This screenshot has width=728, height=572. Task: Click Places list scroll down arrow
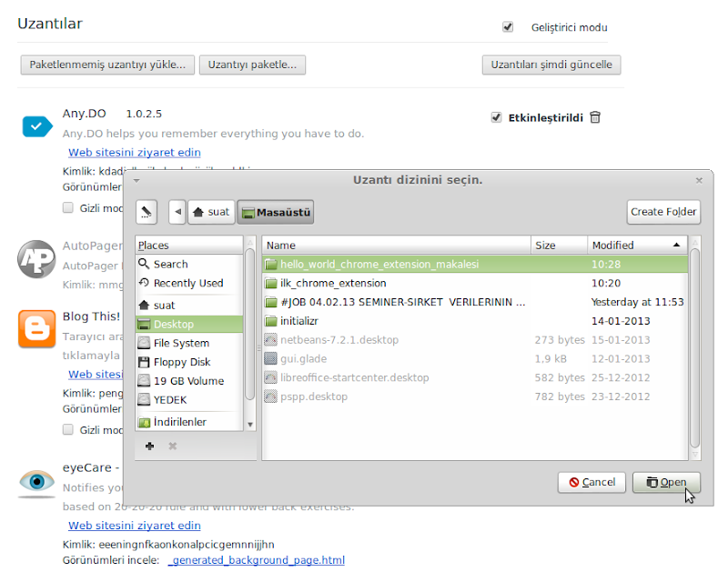coord(250,425)
